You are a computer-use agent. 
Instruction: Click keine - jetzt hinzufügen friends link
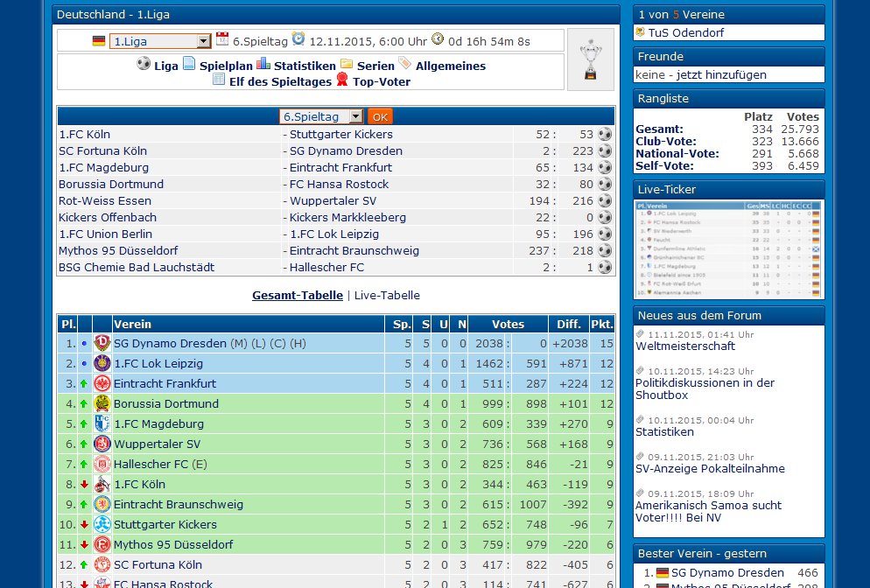pos(701,75)
